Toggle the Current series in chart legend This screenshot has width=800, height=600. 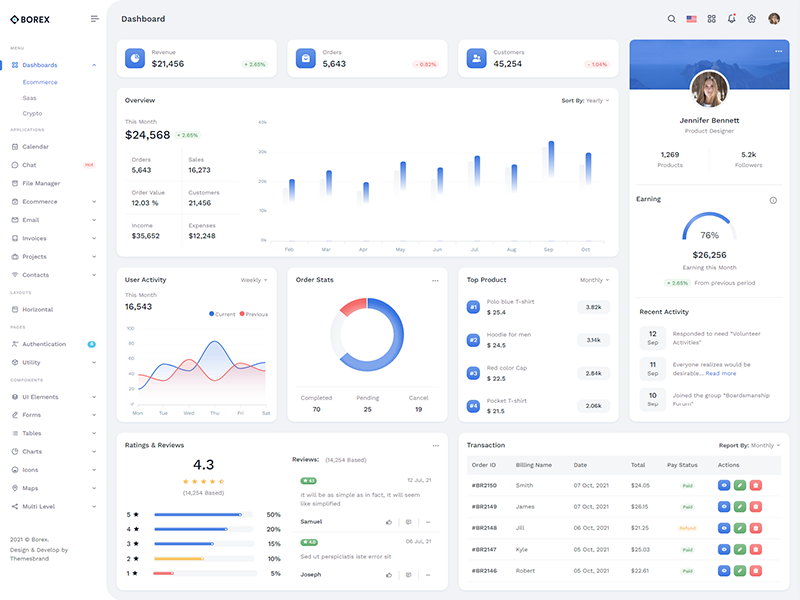222,314
